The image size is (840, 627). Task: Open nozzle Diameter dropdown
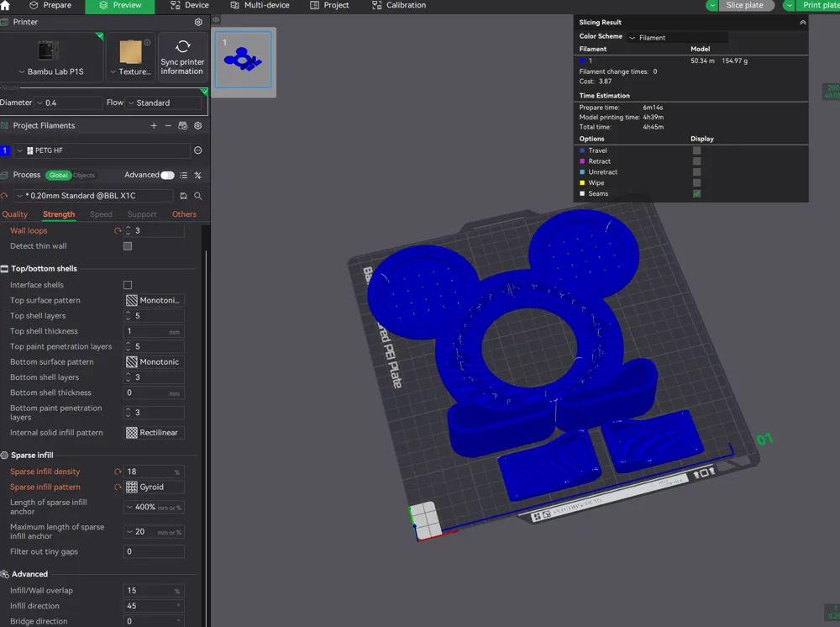point(69,103)
